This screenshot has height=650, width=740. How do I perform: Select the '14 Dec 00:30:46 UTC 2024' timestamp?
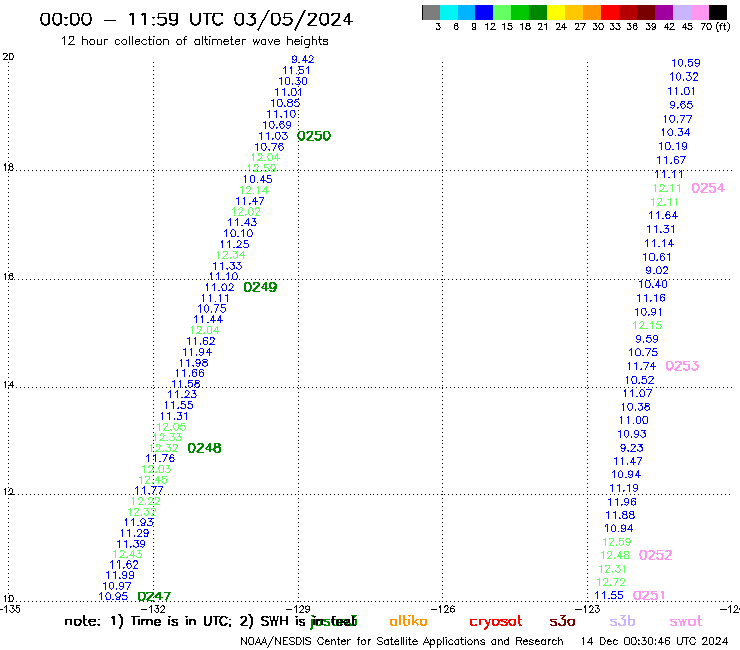655,642
